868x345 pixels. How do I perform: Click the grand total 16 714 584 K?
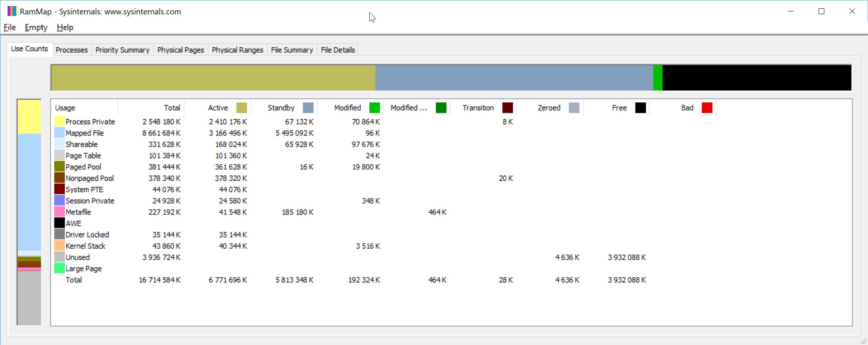160,280
